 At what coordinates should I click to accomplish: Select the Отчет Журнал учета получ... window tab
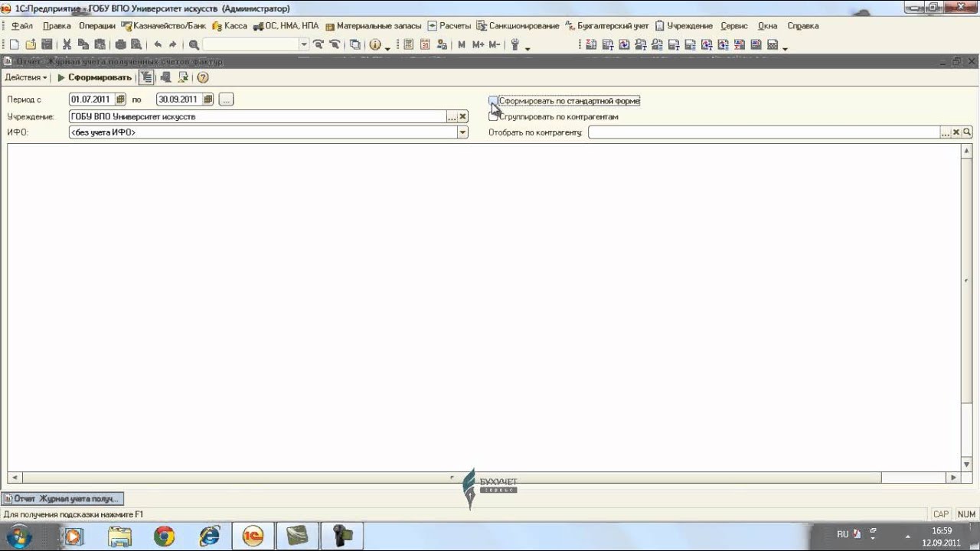[62, 498]
